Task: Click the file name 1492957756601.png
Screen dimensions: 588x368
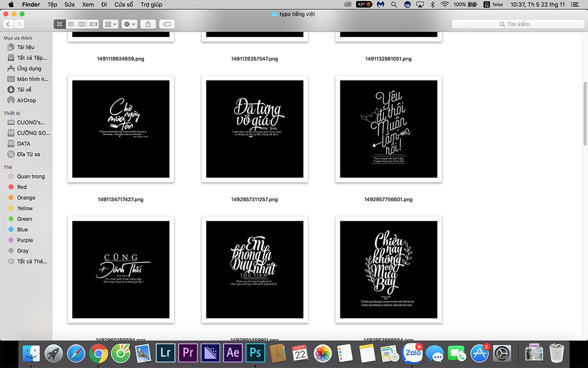Action: 389,200
